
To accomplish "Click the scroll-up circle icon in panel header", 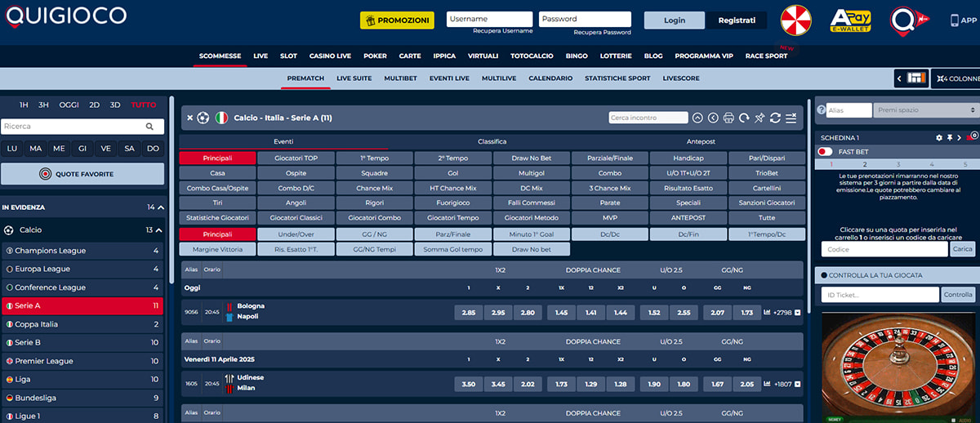I will coord(697,118).
